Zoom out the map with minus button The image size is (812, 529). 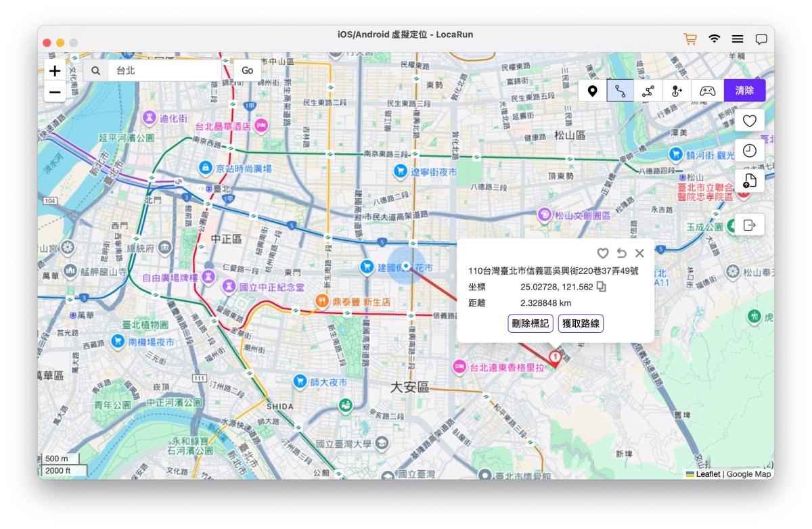tap(55, 92)
